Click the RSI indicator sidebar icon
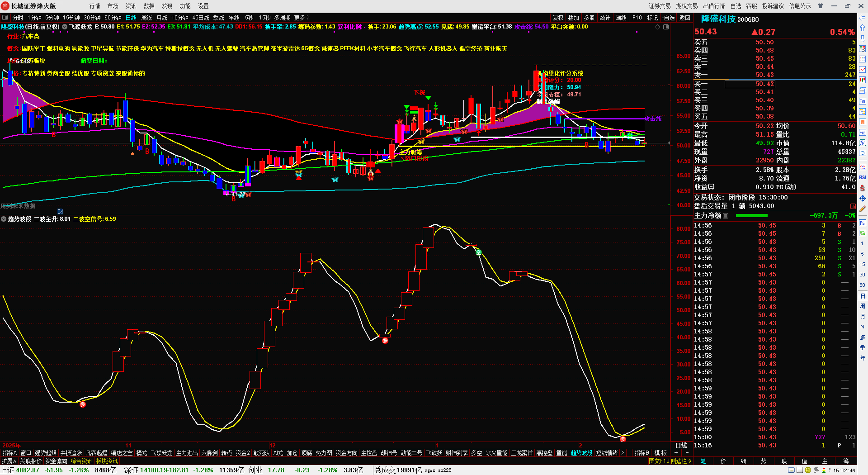This screenshot has width=868, height=475. pyautogui.click(x=863, y=177)
